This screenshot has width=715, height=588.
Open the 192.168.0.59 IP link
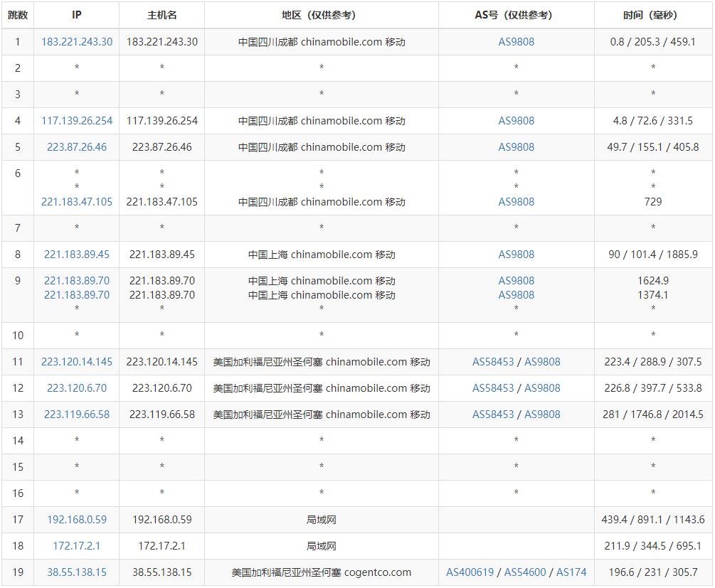pyautogui.click(x=77, y=520)
